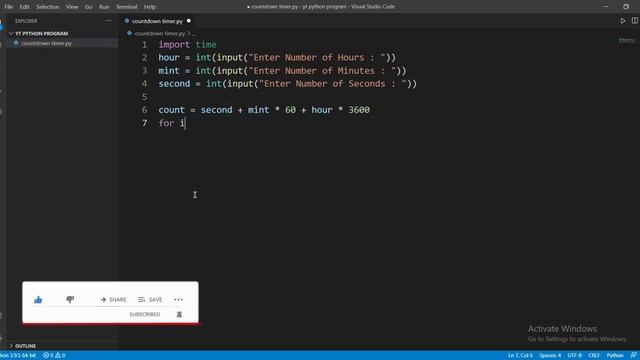Click the minimap preview at the editor's right edge
This screenshot has height=360, width=640.
tap(626, 40)
